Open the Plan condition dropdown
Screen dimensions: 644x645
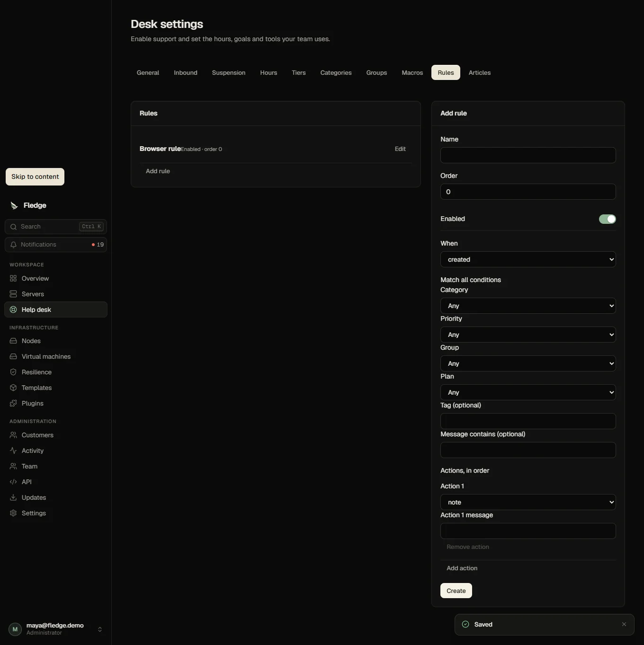[x=528, y=392]
